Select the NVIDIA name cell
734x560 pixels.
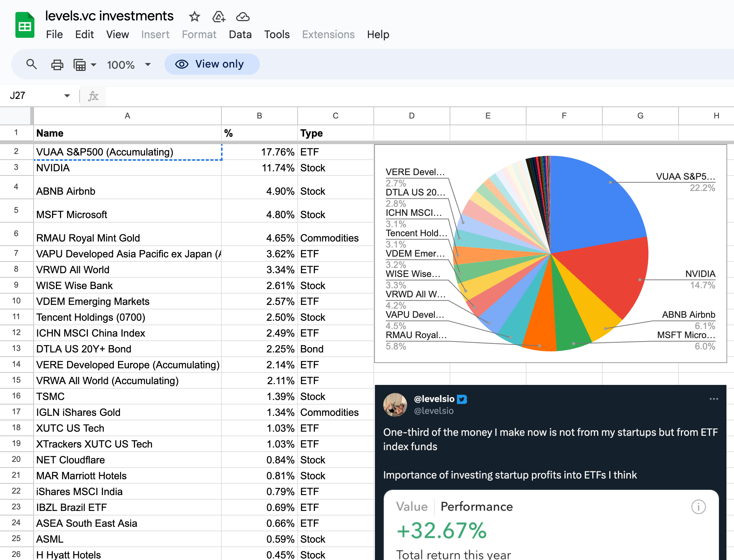pyautogui.click(x=127, y=168)
